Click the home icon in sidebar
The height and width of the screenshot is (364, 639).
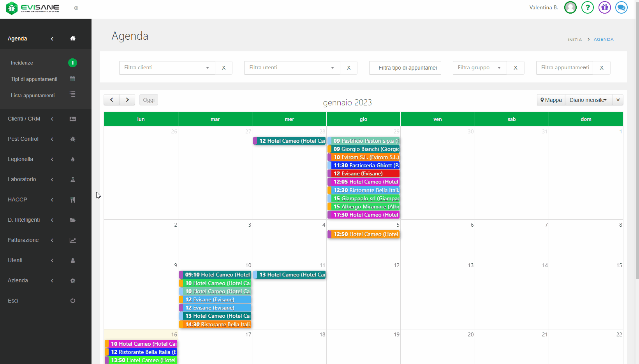(73, 38)
